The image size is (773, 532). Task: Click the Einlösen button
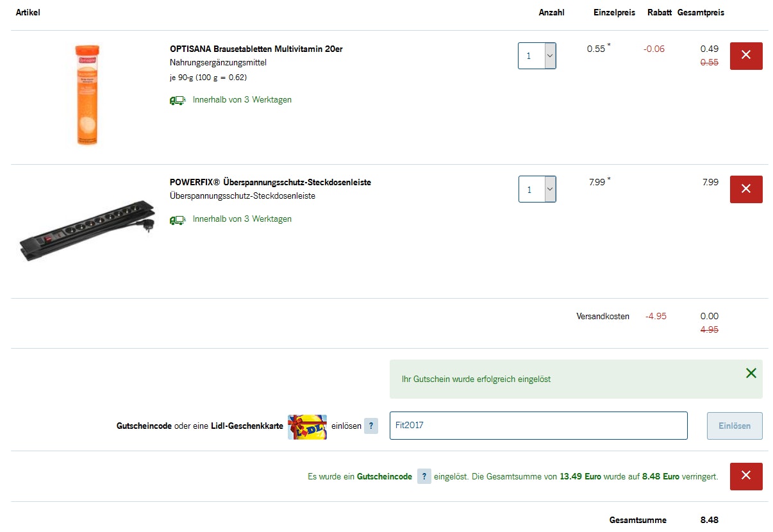(734, 426)
